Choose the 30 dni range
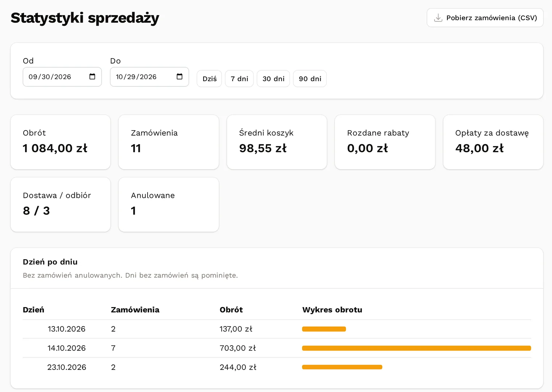Viewport: 552px width, 392px height. coord(273,79)
